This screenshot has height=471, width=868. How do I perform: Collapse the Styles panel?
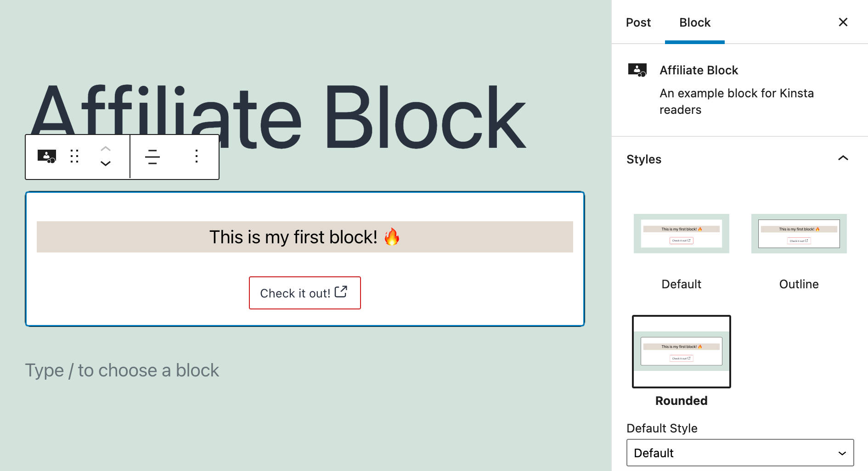pos(843,159)
